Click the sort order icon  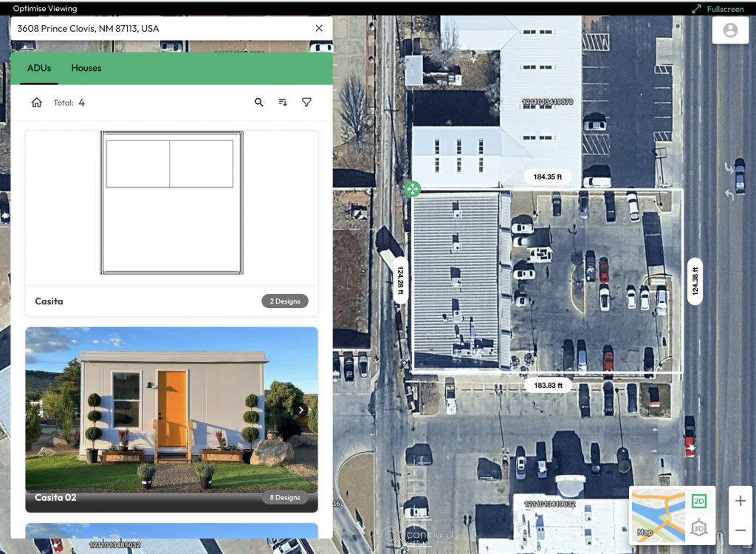click(283, 103)
